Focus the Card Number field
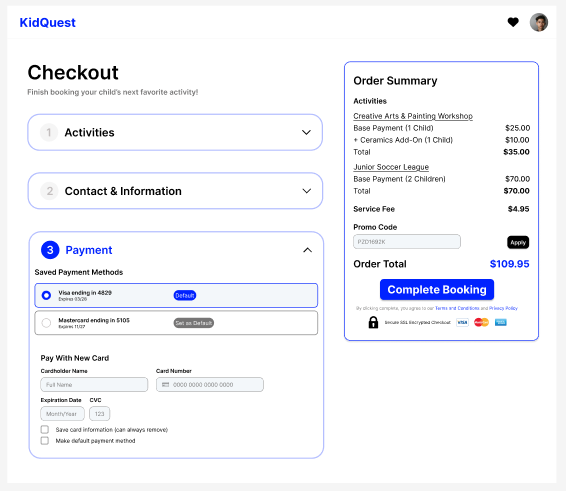This screenshot has height=491, width=566. click(x=210, y=384)
